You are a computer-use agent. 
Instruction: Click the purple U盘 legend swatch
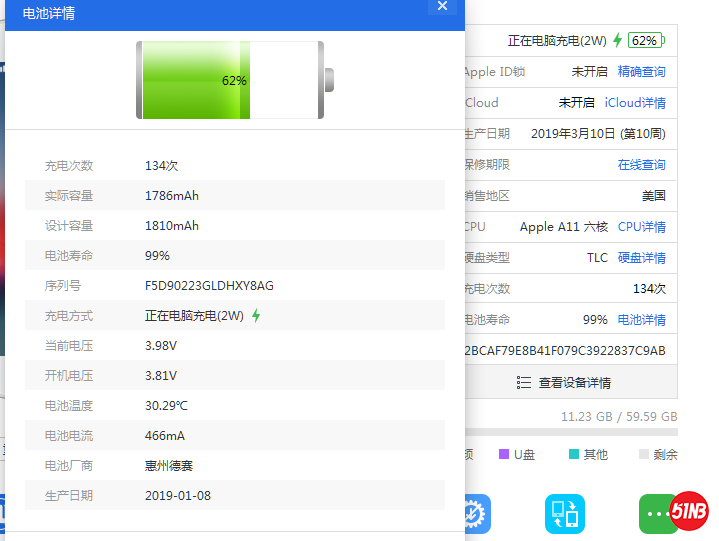(504, 455)
